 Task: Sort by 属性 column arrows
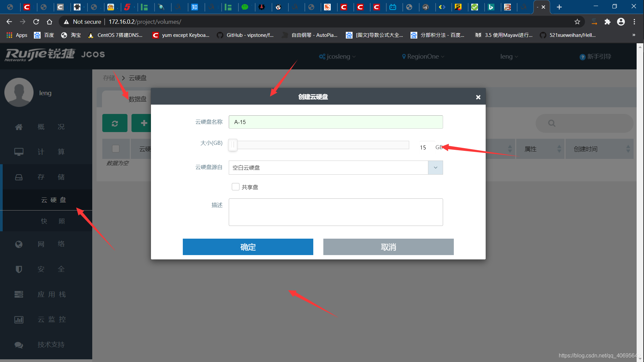tap(559, 149)
